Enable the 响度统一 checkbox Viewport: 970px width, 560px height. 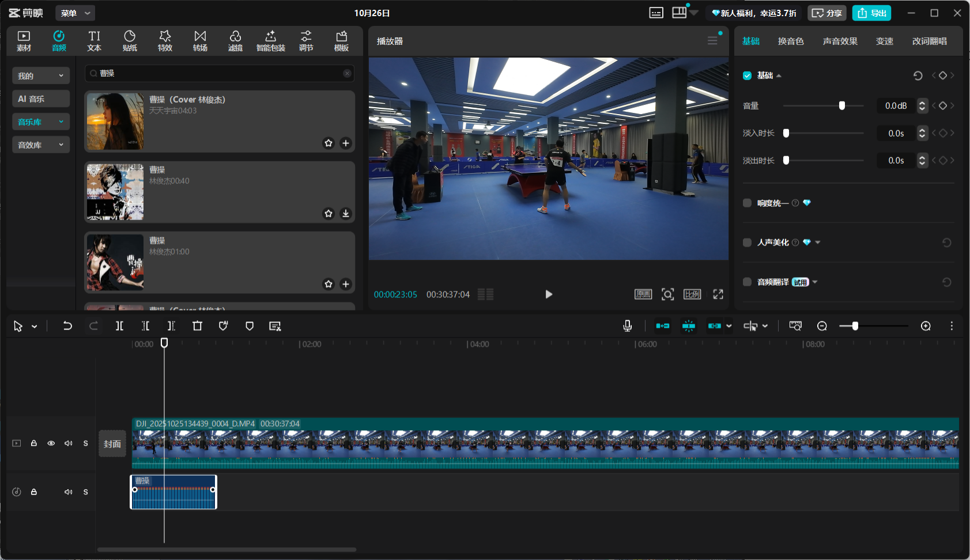pos(748,203)
